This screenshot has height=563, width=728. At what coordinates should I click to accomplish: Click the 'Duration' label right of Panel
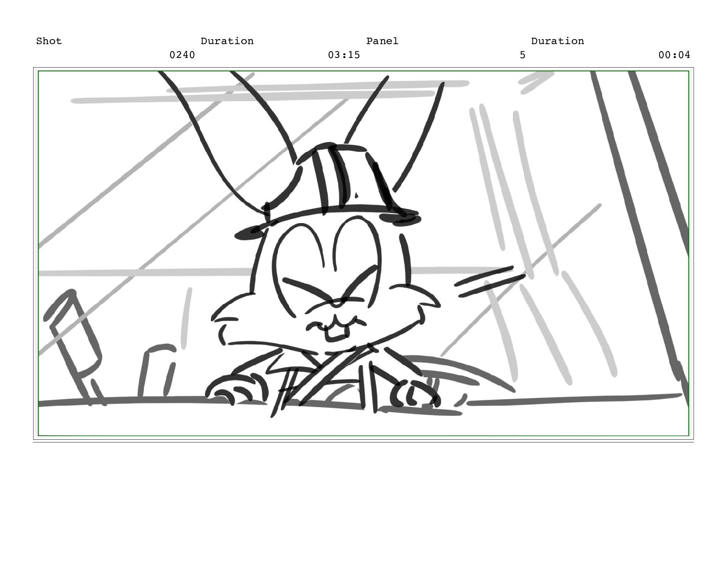[557, 41]
